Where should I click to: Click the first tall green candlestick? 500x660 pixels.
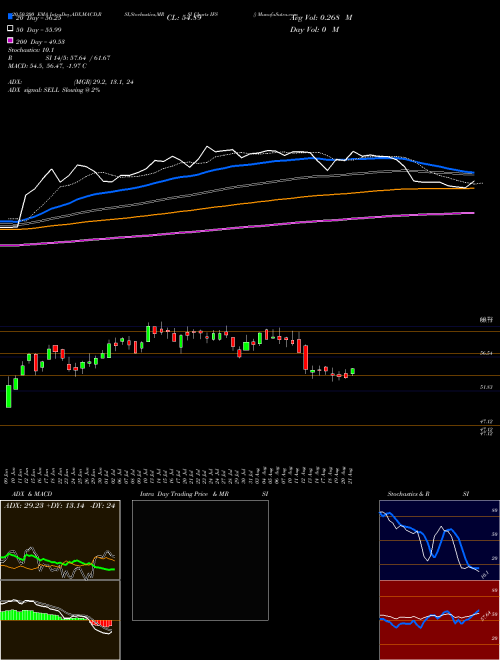8,394
